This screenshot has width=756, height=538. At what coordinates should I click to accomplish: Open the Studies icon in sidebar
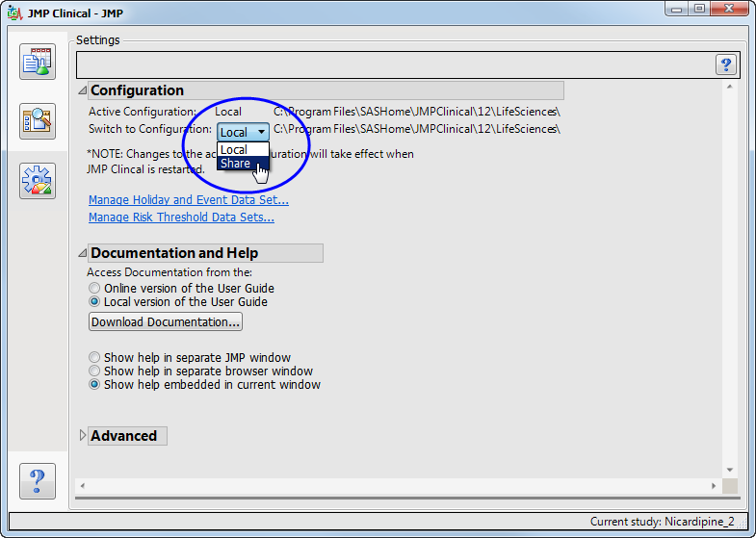pyautogui.click(x=38, y=62)
